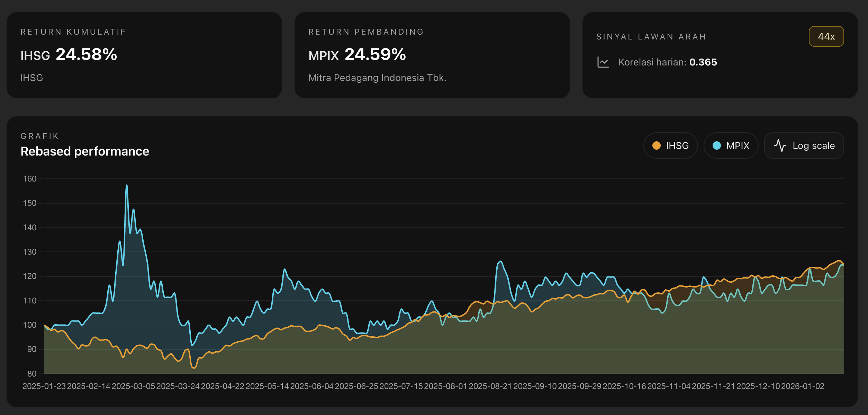The height and width of the screenshot is (415, 868).
Task: Click the MPIX peak near 158
Action: tap(127, 186)
